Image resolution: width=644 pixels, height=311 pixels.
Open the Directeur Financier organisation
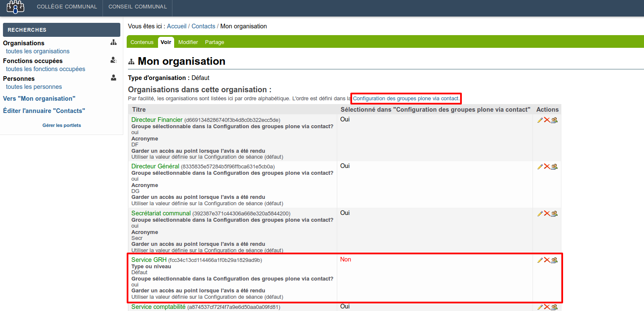click(157, 120)
